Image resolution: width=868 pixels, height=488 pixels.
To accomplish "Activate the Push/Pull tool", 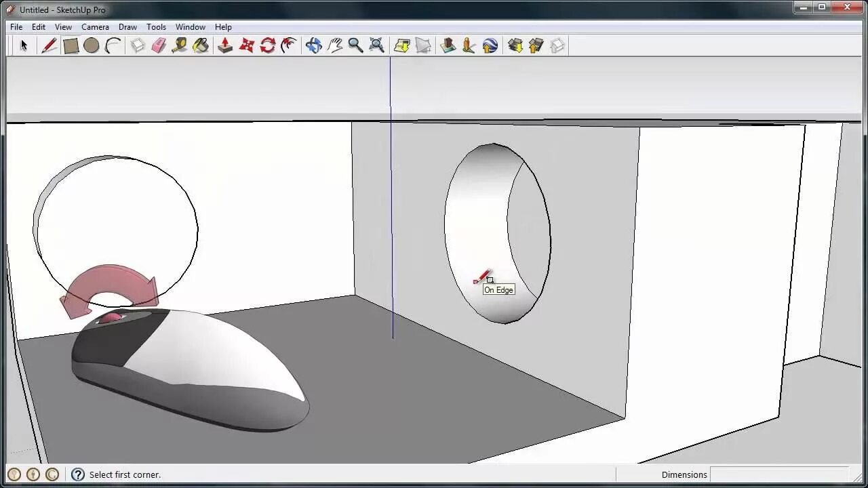I will (x=226, y=45).
